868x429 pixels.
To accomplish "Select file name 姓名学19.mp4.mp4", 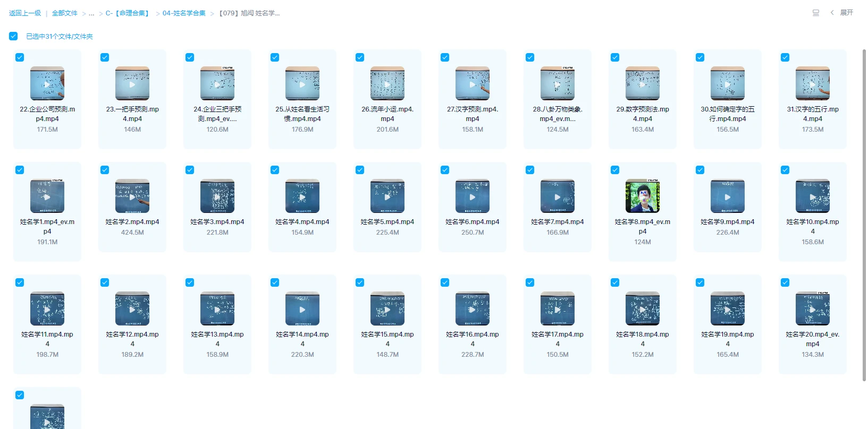I will [x=728, y=339].
